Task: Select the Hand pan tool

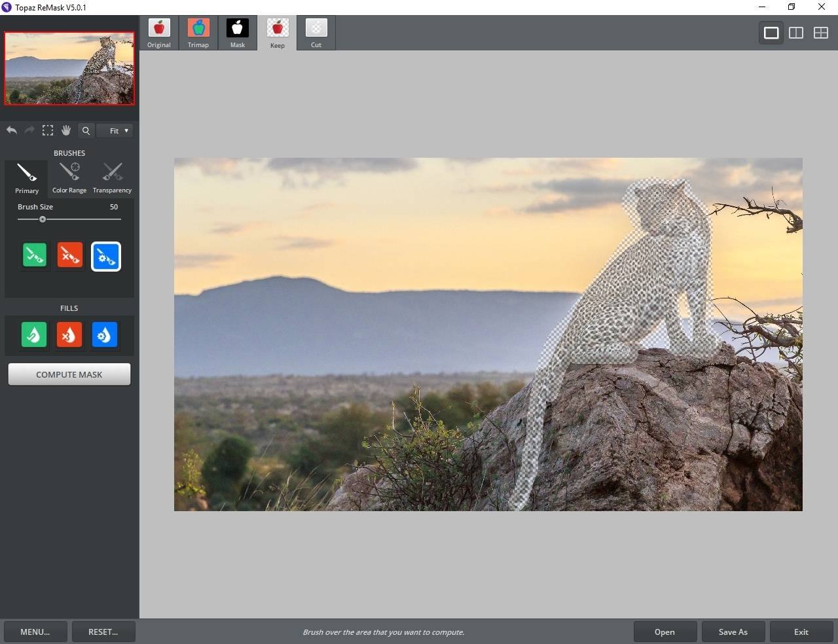Action: pos(66,130)
